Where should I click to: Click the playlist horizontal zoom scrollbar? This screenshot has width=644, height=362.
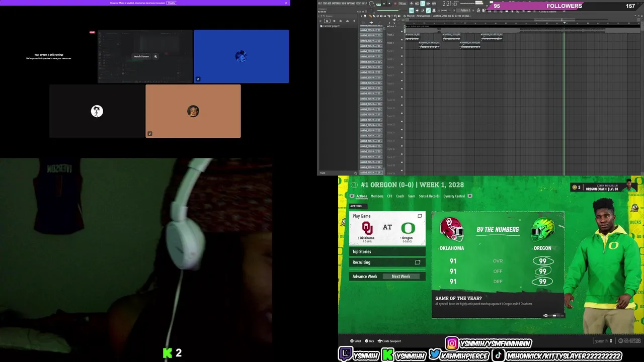tap(554, 20)
